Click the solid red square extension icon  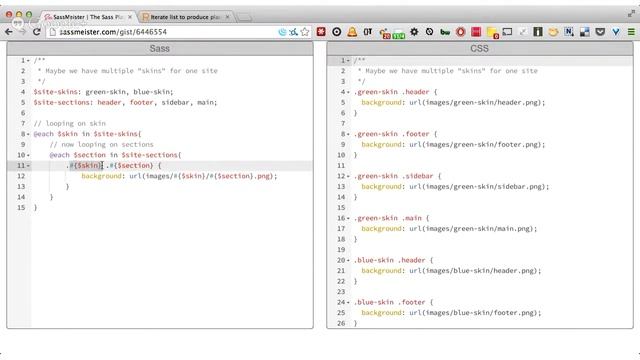(476, 32)
